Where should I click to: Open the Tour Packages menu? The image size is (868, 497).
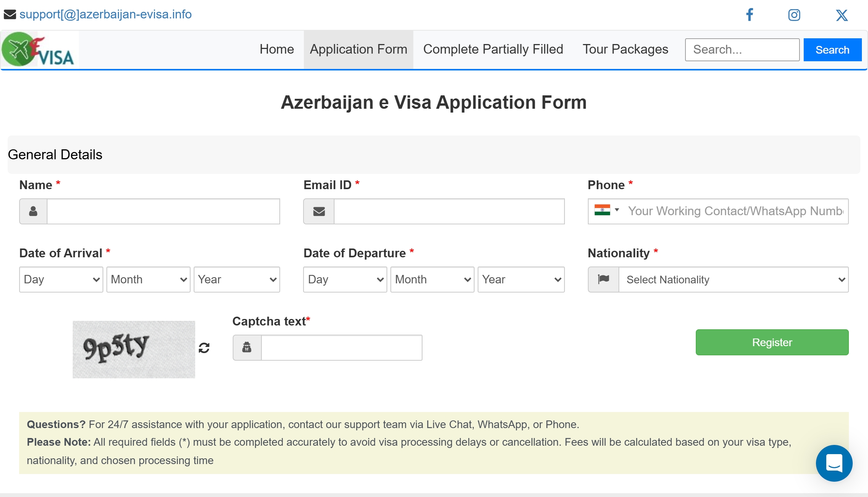pos(625,49)
